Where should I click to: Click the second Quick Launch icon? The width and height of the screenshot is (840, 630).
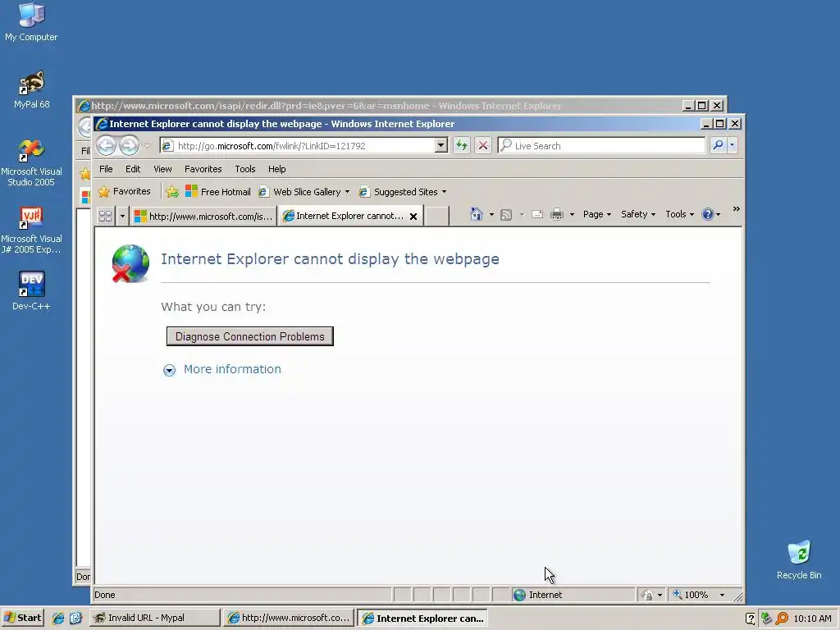point(75,619)
